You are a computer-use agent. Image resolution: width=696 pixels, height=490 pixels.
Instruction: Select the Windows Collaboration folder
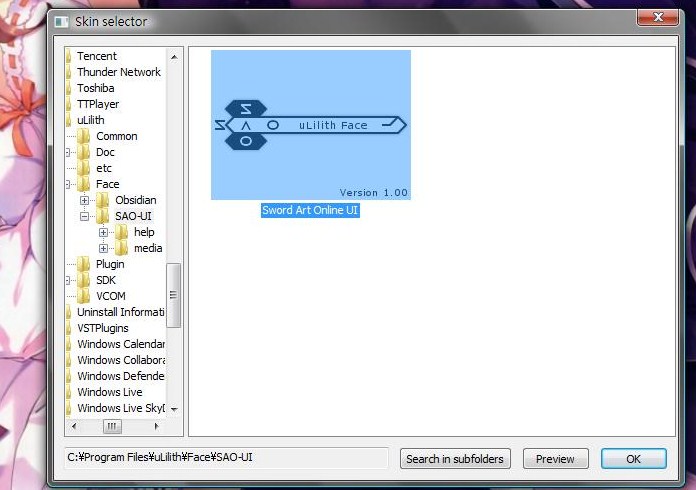[x=121, y=360]
